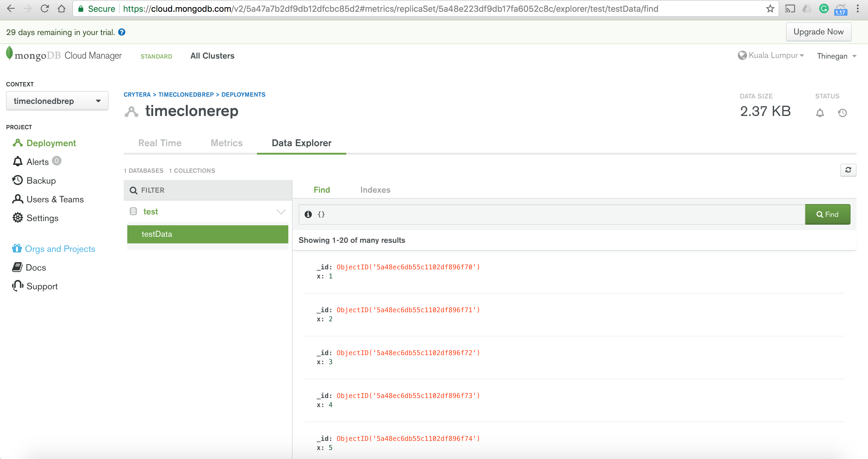Open the timeclonedbrep context dropdown
This screenshot has width=868, height=459.
pyautogui.click(x=57, y=101)
